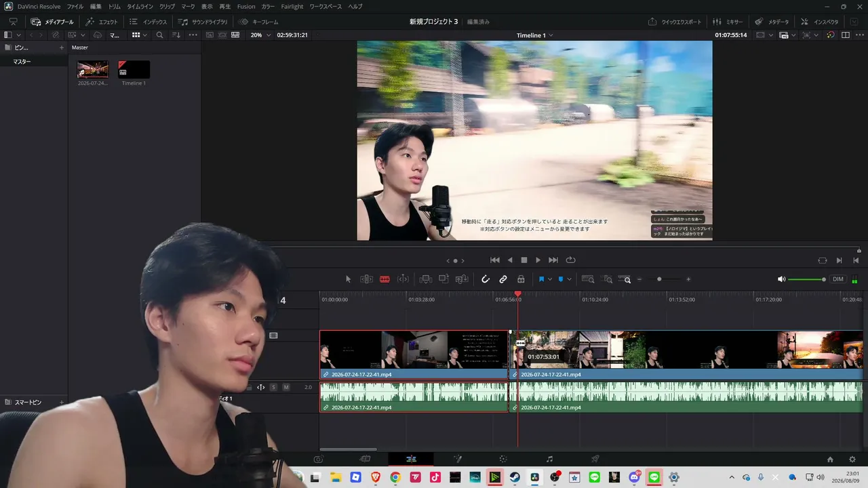The width and height of the screenshot is (868, 488).
Task: Open the Timeline 1 name dropdown
Action: coord(534,35)
